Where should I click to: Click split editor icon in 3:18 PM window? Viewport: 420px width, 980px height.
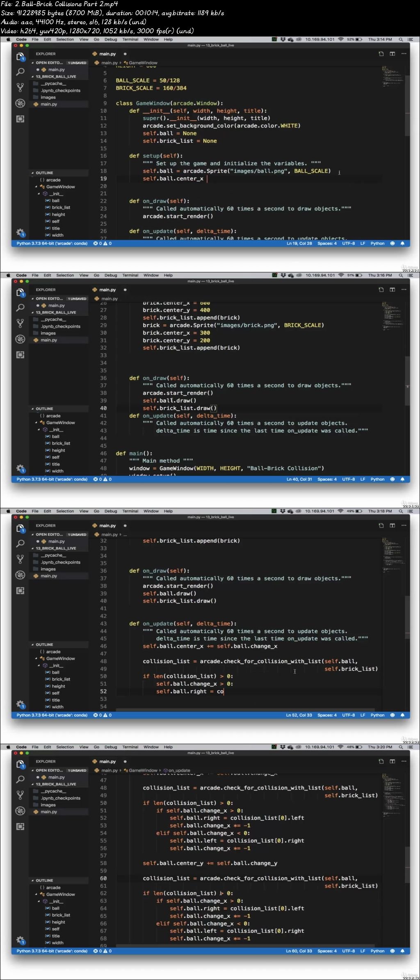tap(392, 525)
